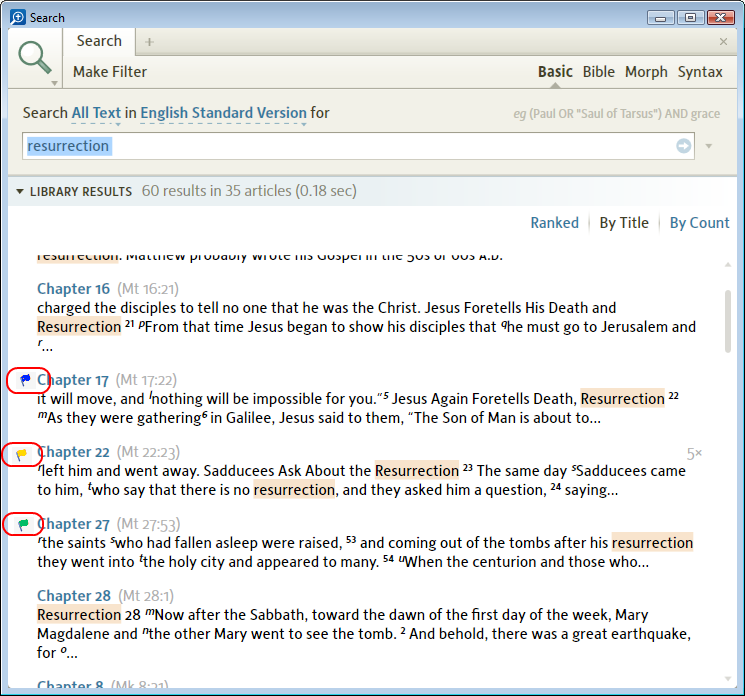Run the search with the arrow button
The image size is (745, 696).
(684, 146)
